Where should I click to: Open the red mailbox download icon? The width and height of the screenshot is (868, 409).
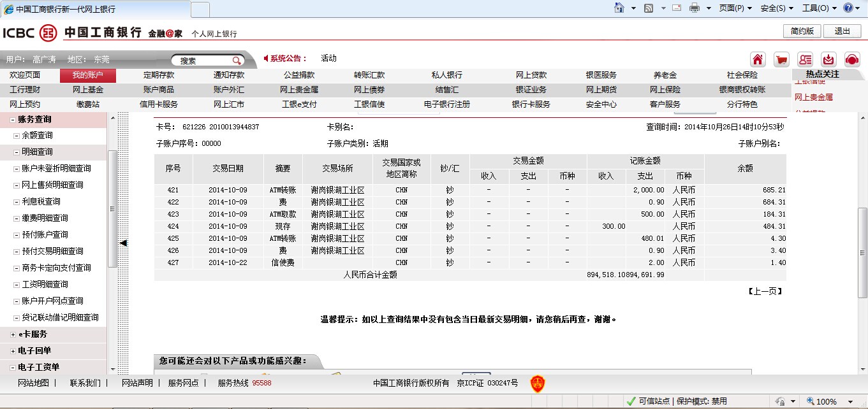[x=828, y=59]
